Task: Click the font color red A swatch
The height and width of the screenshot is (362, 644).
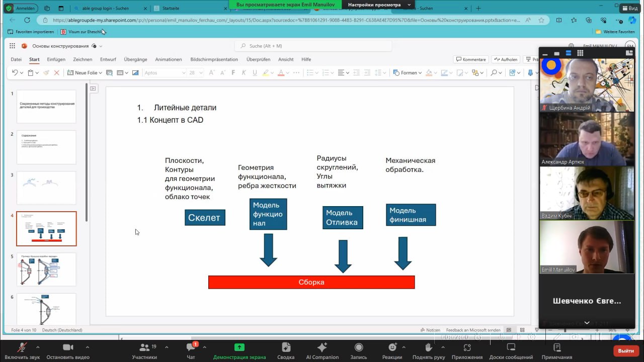Action: point(280,73)
